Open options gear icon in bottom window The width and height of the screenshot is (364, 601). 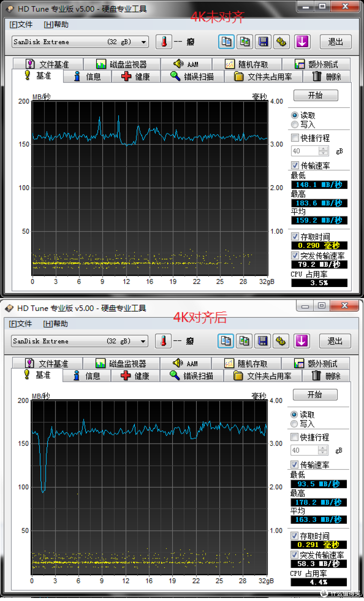tap(281, 341)
